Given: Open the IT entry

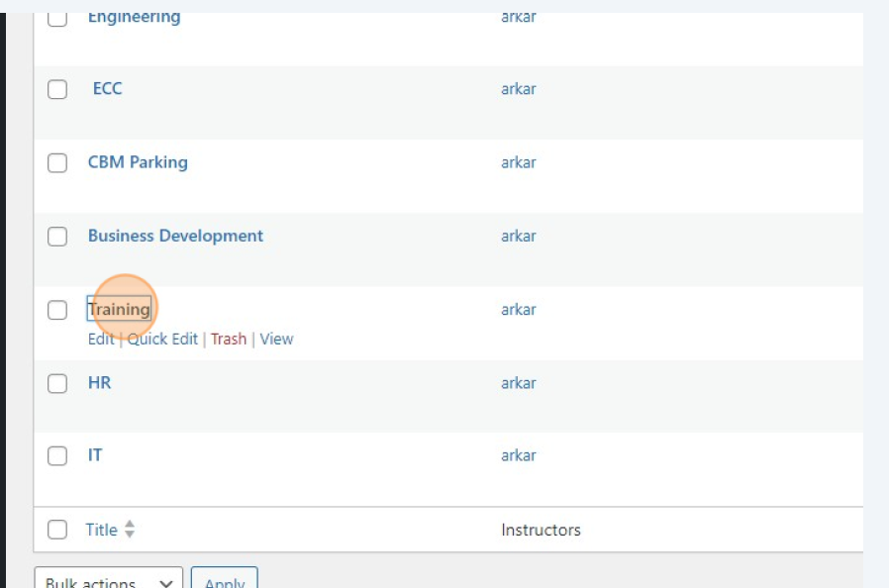Looking at the screenshot, I should [94, 454].
